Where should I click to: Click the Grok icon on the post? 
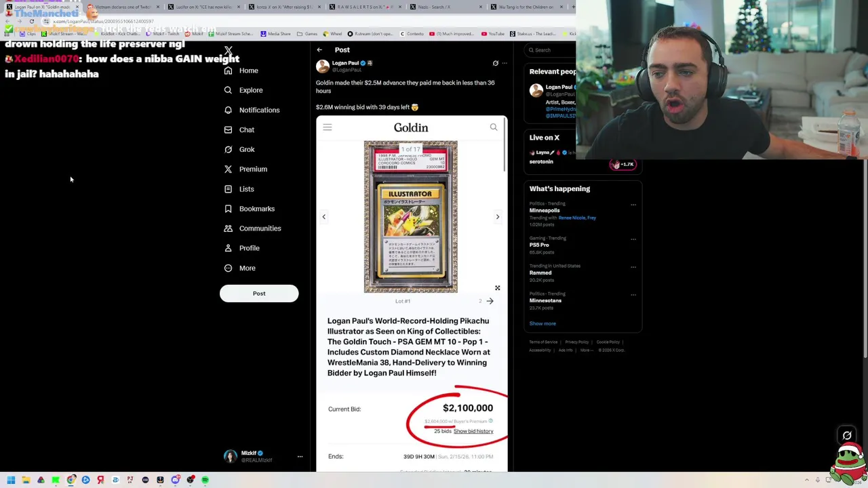[x=496, y=63]
